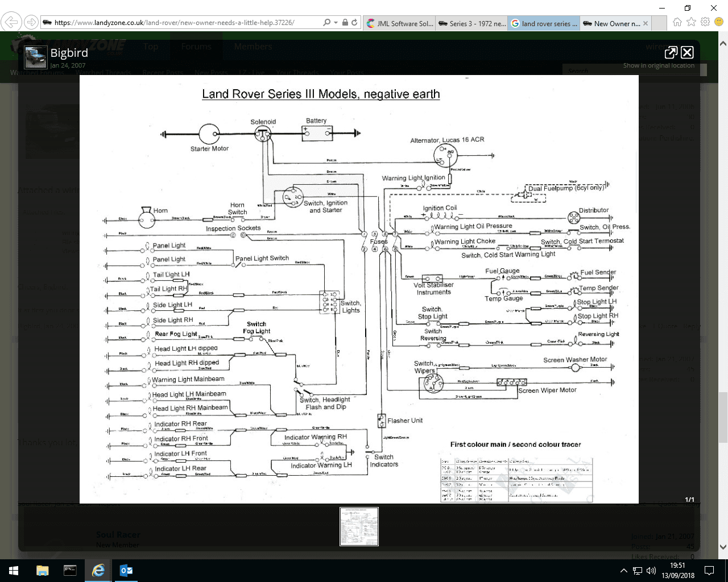Refresh the page with reload icon
The height and width of the screenshot is (582, 728).
coord(354,23)
